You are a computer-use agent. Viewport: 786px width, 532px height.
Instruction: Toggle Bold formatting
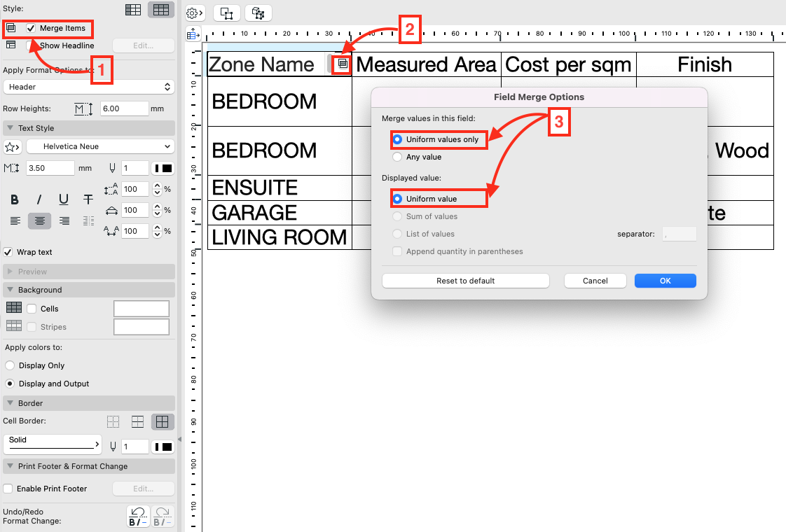(15, 199)
